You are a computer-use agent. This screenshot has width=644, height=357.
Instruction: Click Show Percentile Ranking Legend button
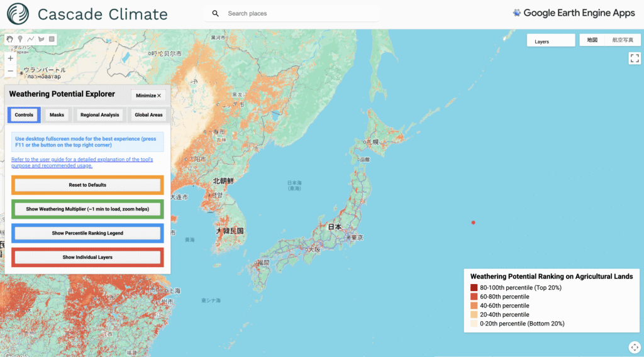coord(87,233)
